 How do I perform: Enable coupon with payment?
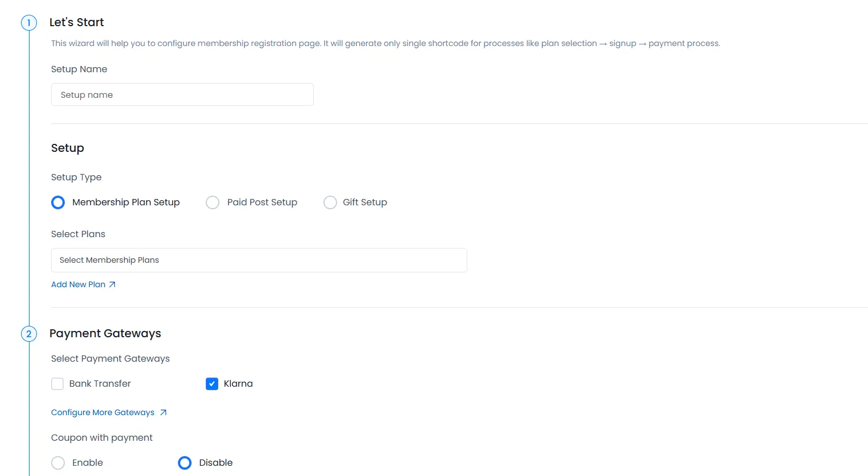(58, 462)
